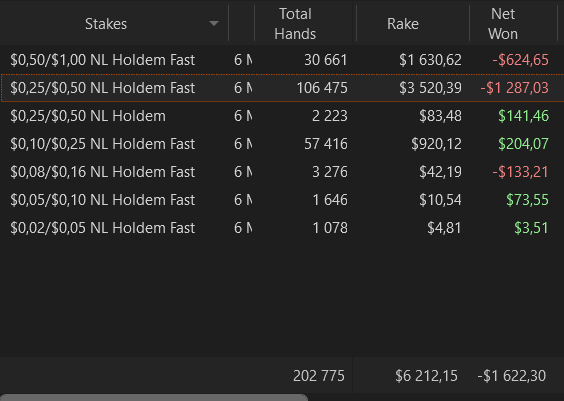This screenshot has width=564, height=401.
Task: Click the -$1 287,03 net won cell
Action: pos(514,88)
